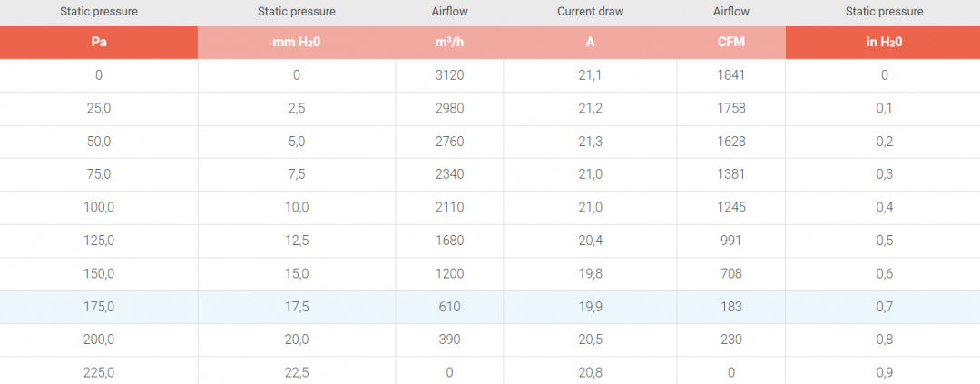Select the highlighted 610 airflow value

coord(449,307)
